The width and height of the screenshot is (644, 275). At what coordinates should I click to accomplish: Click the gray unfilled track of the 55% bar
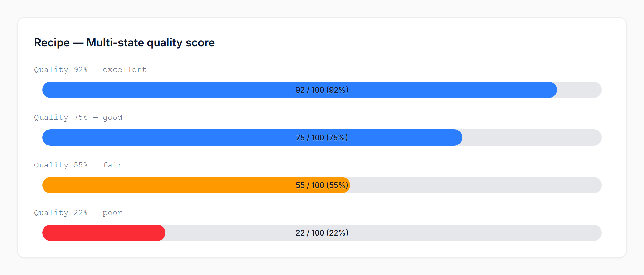tap(477, 185)
